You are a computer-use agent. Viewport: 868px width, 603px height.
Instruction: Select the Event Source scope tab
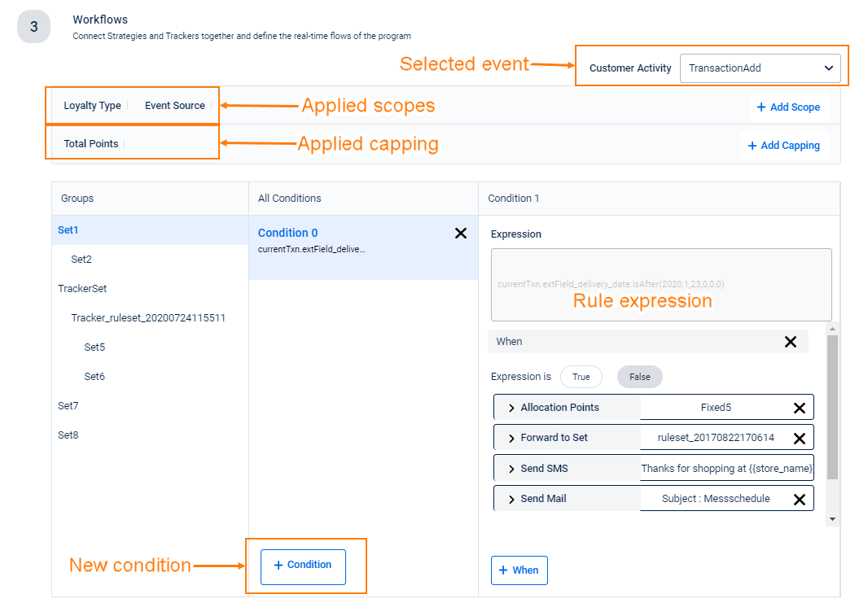pos(173,105)
